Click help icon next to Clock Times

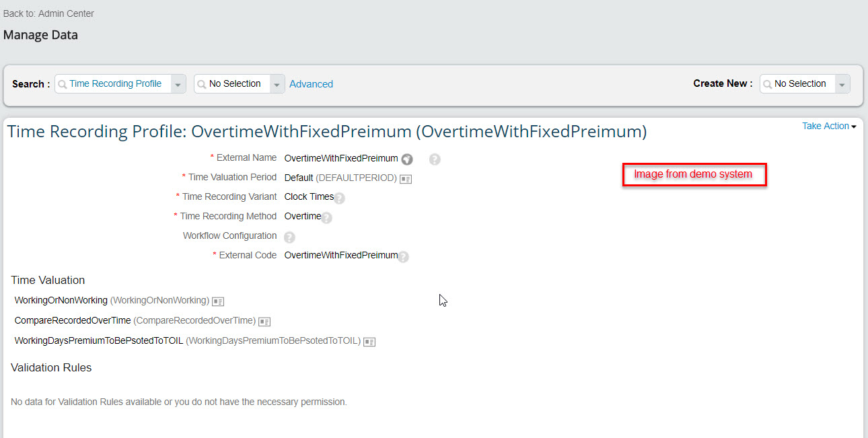340,198
